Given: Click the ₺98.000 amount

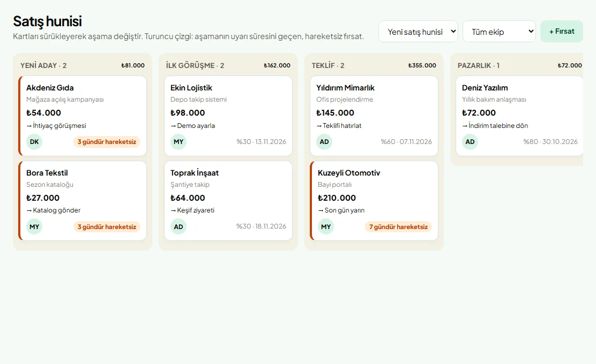Looking at the screenshot, I should [x=188, y=113].
